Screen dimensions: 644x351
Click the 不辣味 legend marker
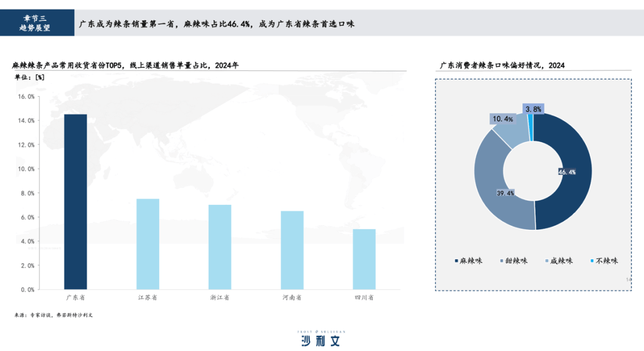(592, 261)
